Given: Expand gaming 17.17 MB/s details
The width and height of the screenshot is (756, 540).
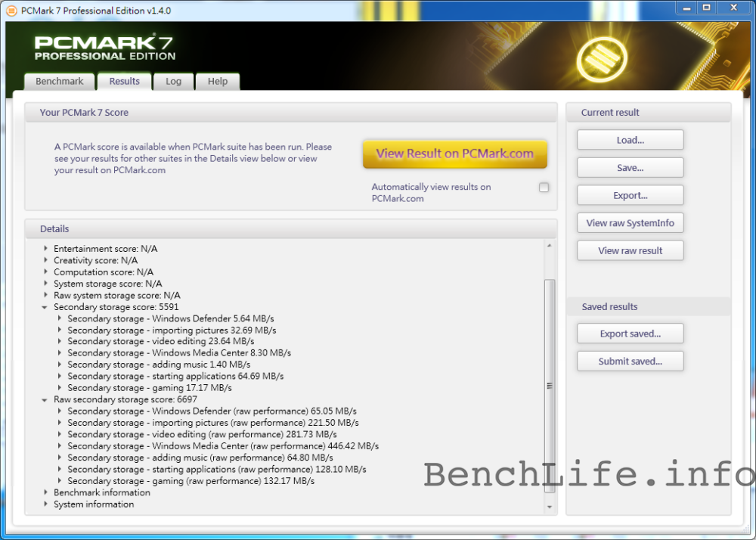Looking at the screenshot, I should (60, 388).
